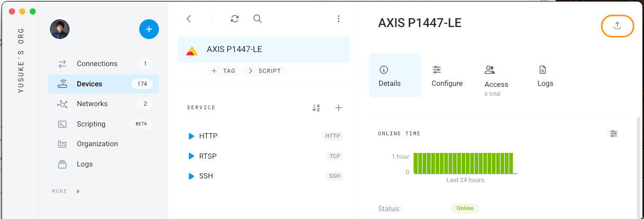This screenshot has width=644, height=219.
Task: Expand the SCRIPT chip under device name
Action: click(264, 71)
